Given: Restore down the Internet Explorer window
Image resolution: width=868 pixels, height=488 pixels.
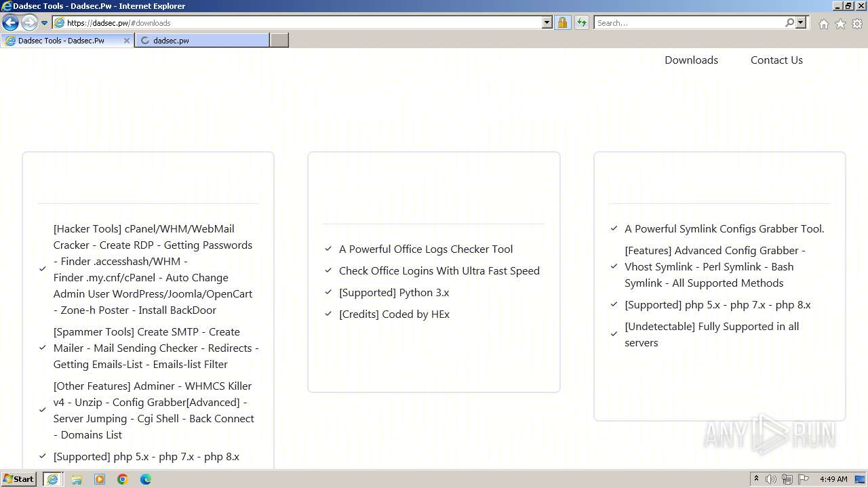Looking at the screenshot, I should 848,6.
